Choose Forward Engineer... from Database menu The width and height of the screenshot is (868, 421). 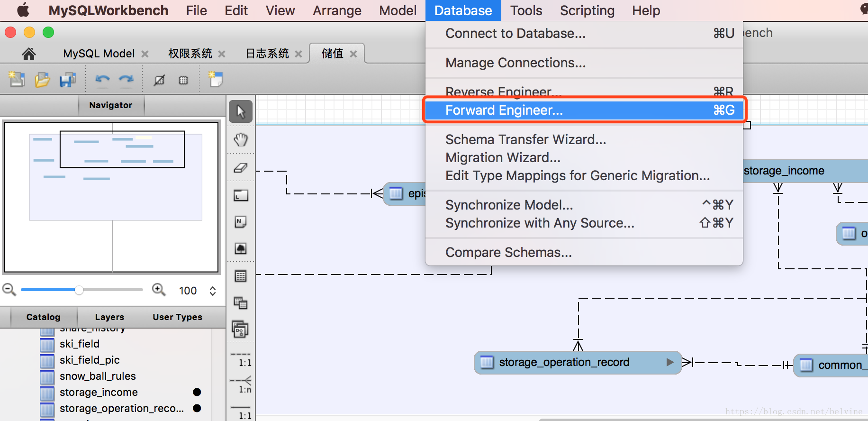(584, 110)
